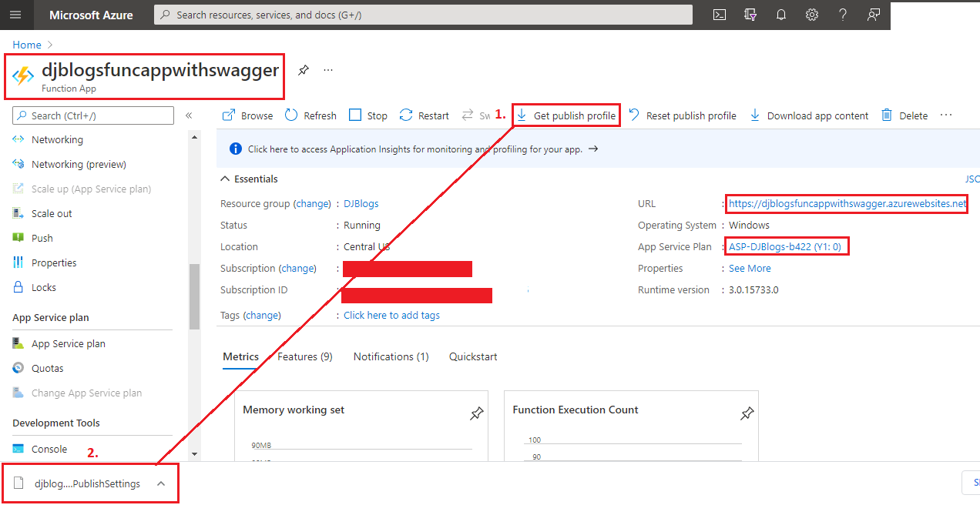The width and height of the screenshot is (980, 505).
Task: Open Scale out in side menu
Action: 52,213
